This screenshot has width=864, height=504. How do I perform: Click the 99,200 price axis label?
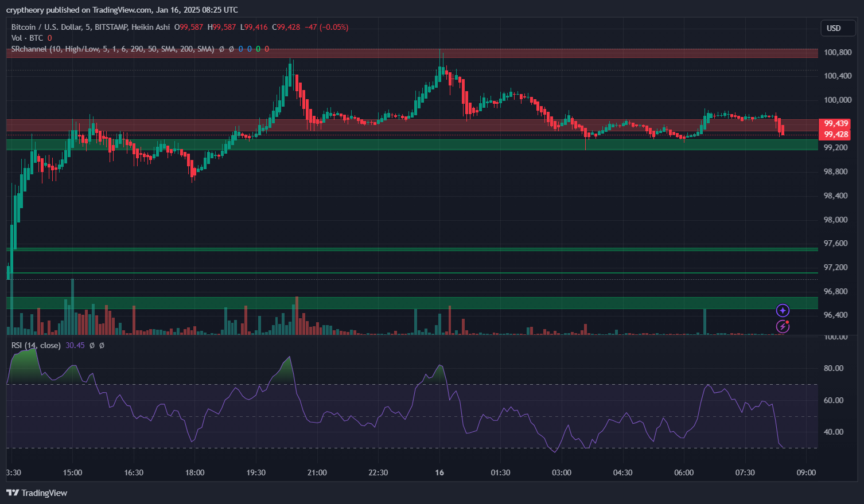(836, 147)
